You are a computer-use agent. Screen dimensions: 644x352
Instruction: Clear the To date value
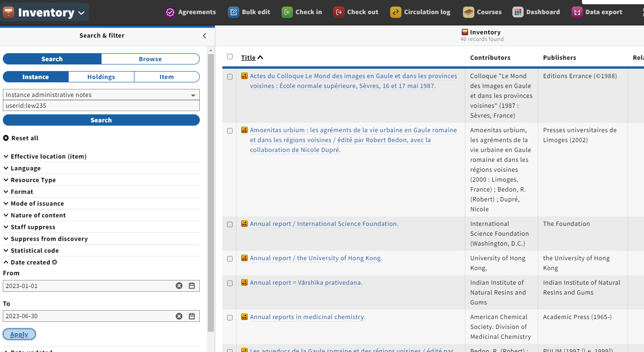(x=179, y=316)
